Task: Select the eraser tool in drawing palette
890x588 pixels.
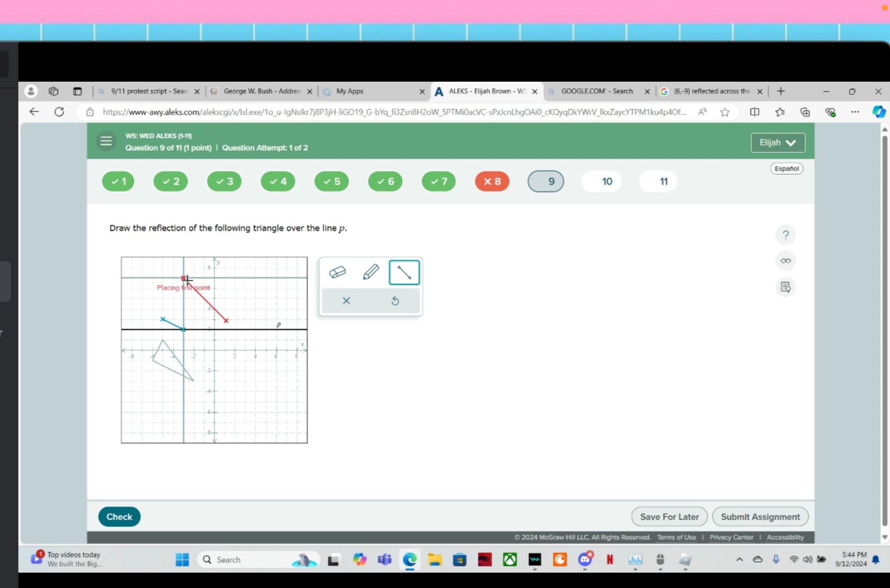Action: point(338,272)
